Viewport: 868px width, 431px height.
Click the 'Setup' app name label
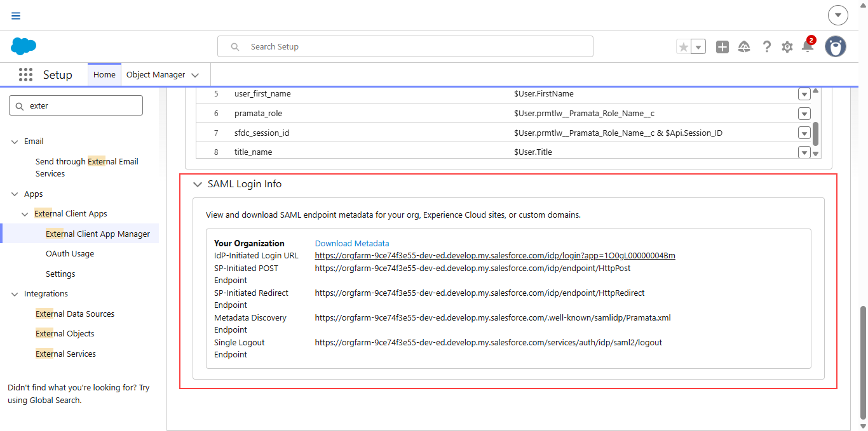(x=58, y=75)
